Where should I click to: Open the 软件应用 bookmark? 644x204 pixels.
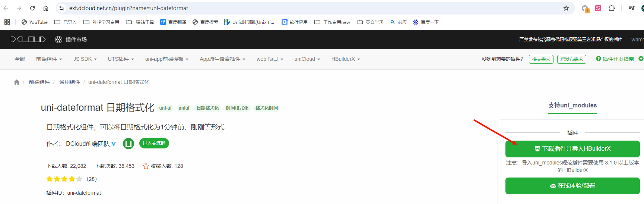point(295,22)
